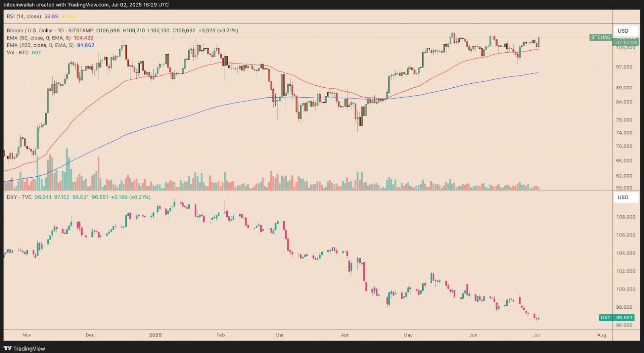
Task: Open the USD currency selector on DXY pane
Action: (626, 197)
